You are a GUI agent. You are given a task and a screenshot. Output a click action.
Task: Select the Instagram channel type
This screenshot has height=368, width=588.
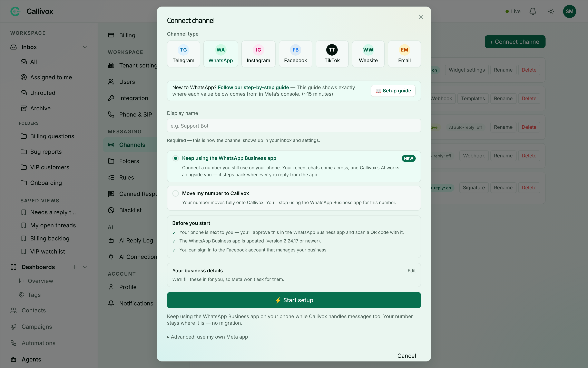click(x=258, y=54)
